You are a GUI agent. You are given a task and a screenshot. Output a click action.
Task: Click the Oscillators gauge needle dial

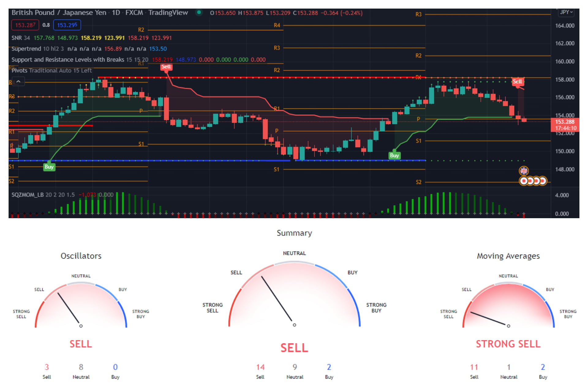click(81, 305)
